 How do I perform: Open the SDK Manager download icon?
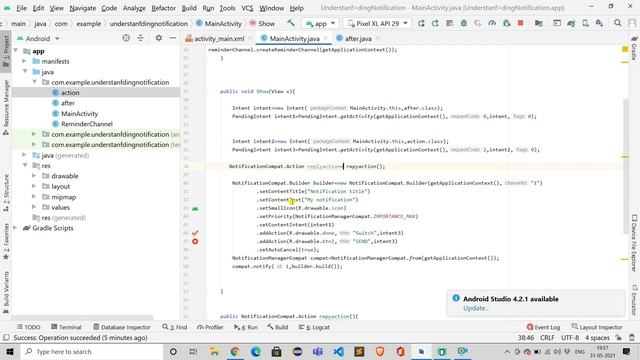pyautogui.click(x=599, y=23)
